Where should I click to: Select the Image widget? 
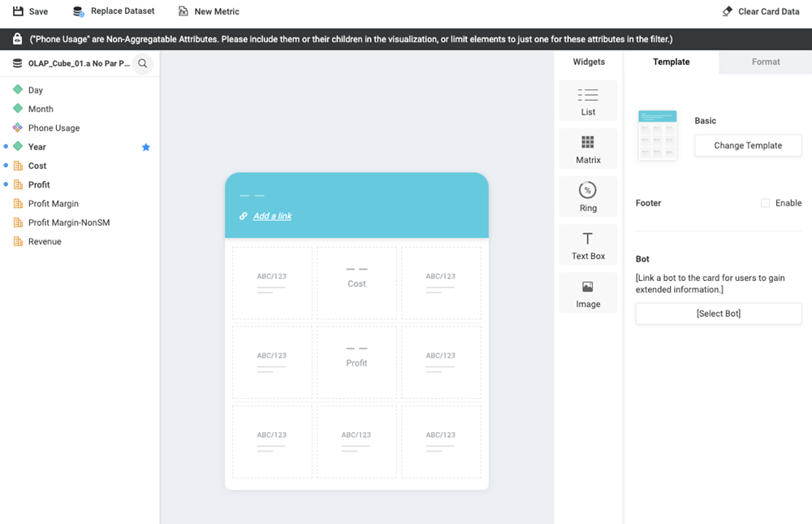(588, 292)
